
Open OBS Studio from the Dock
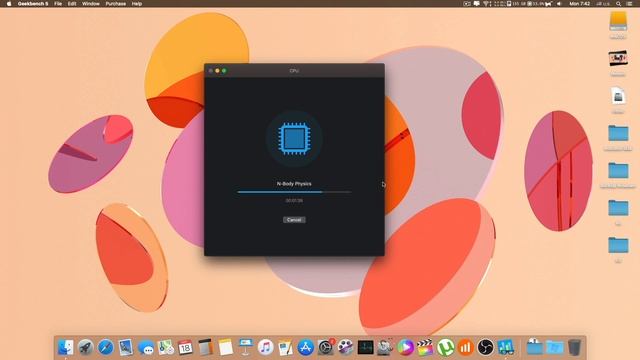(485, 347)
